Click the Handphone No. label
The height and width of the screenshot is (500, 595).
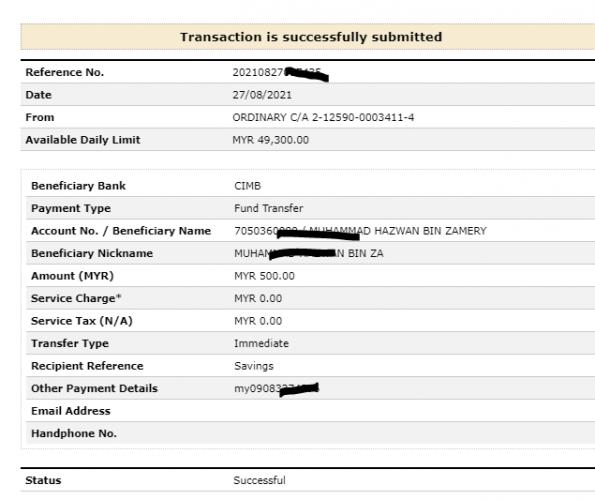74,434
